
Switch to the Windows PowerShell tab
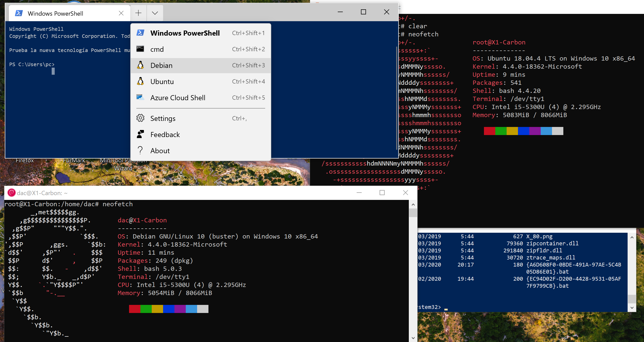pyautogui.click(x=55, y=13)
